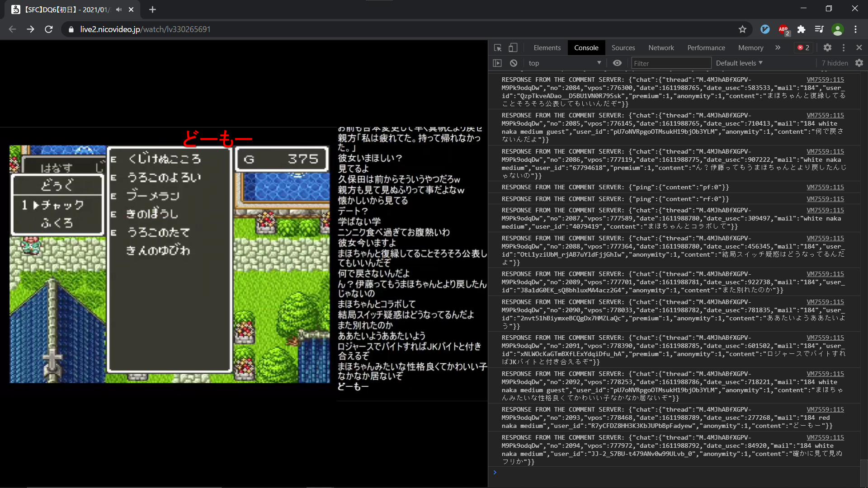The width and height of the screenshot is (868, 488).
Task: Click the comment 'また別れたのか' in the list
Action: click(365, 325)
